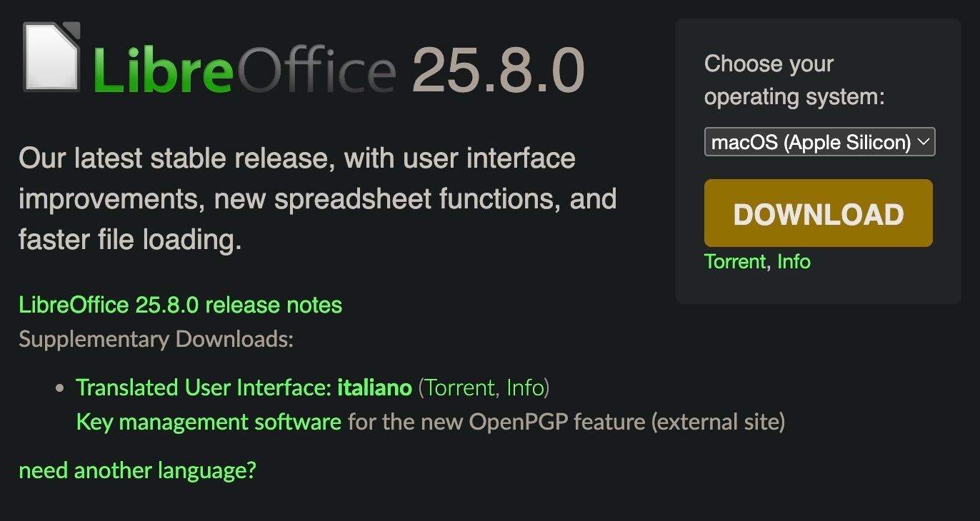Viewport: 980px width, 521px height.
Task: Click the Supplementary Downloads heading text
Action: [x=156, y=339]
